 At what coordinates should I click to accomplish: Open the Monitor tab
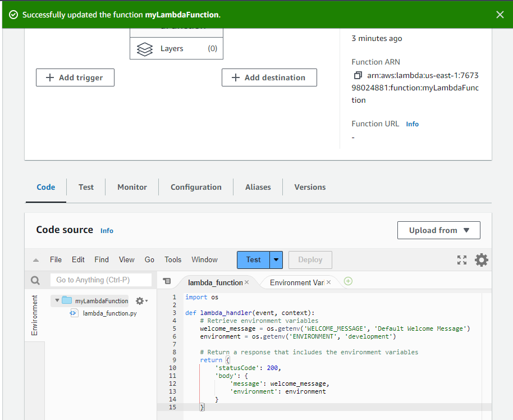pos(132,187)
